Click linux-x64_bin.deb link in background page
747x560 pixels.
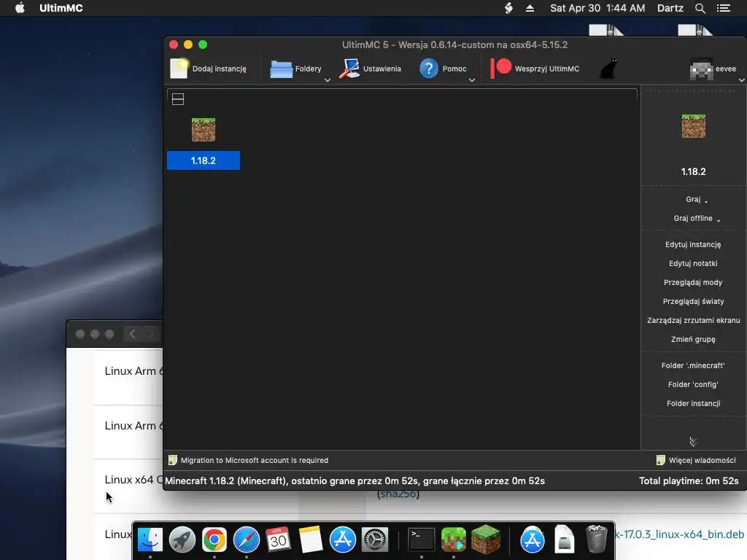point(681,534)
